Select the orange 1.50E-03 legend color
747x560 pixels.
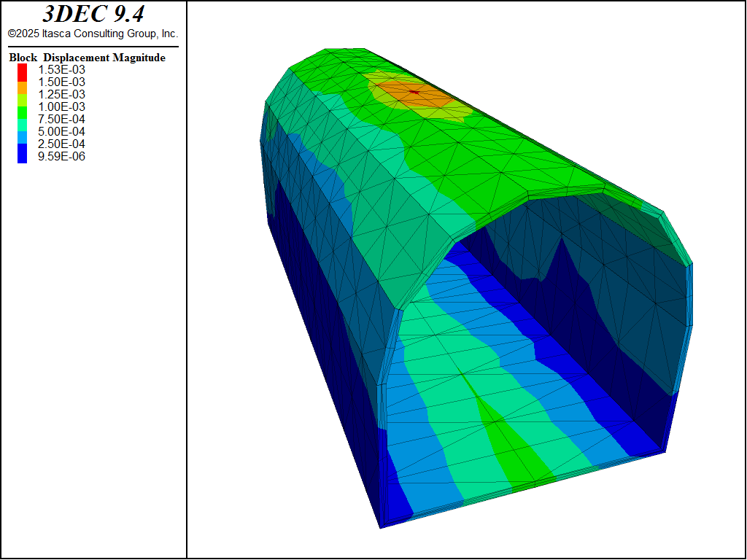coord(22,82)
